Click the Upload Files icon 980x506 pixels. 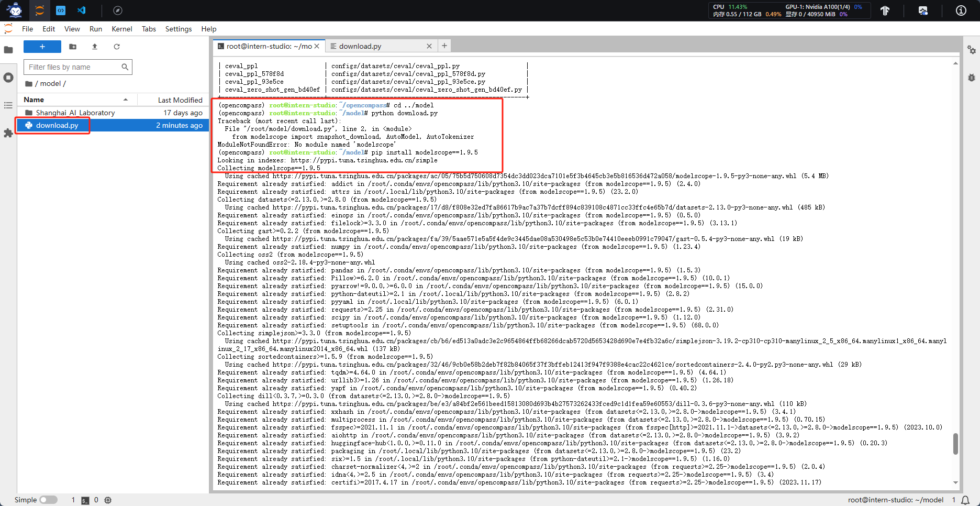95,47
